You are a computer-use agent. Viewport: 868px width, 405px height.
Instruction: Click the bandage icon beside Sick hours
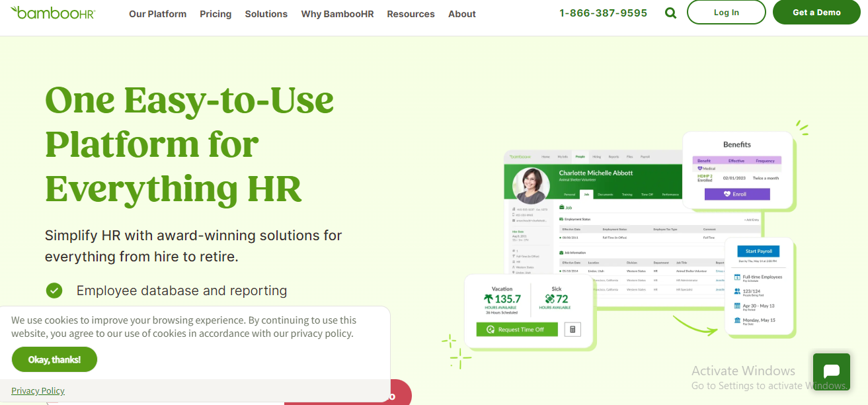pos(549,298)
